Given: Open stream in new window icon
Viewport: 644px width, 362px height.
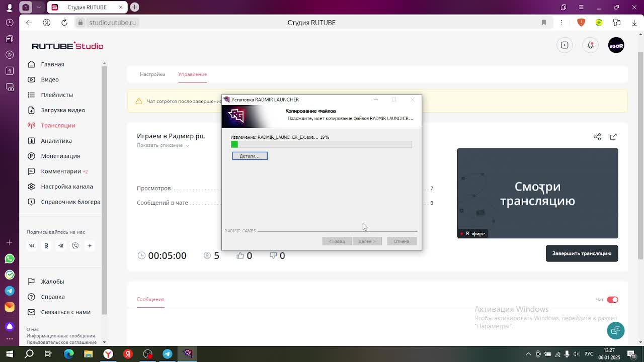Looking at the screenshot, I should [613, 137].
